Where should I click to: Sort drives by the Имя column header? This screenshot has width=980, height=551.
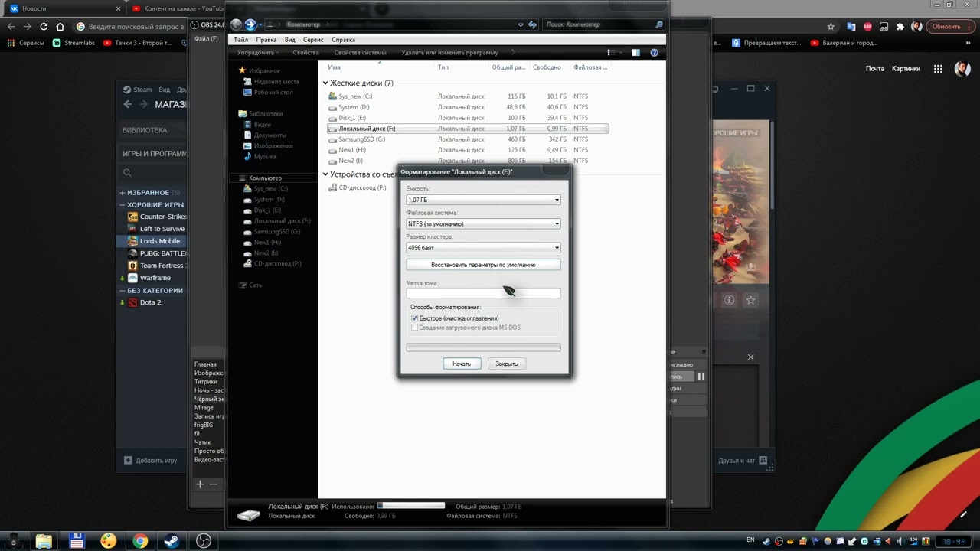(x=334, y=67)
